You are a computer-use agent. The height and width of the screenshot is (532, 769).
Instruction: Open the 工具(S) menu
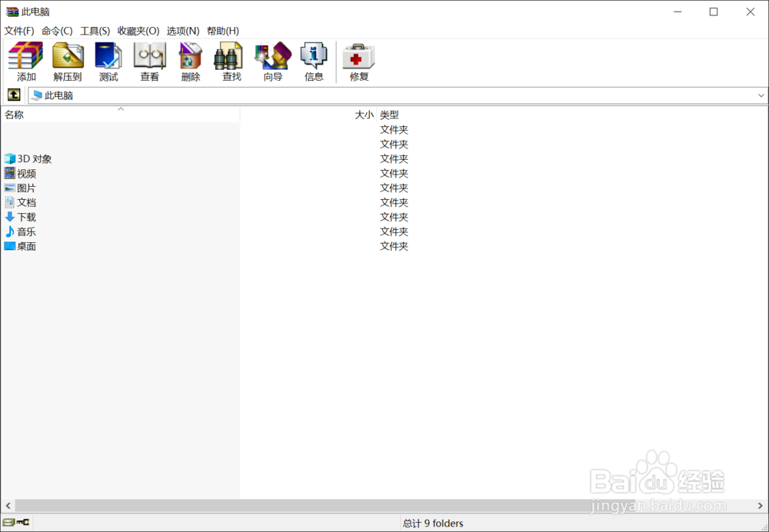click(x=95, y=31)
